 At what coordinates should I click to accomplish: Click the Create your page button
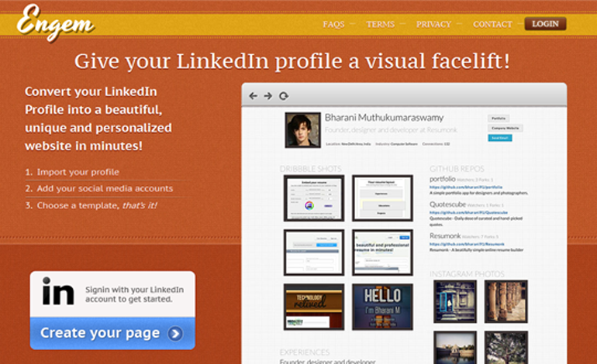point(112,333)
